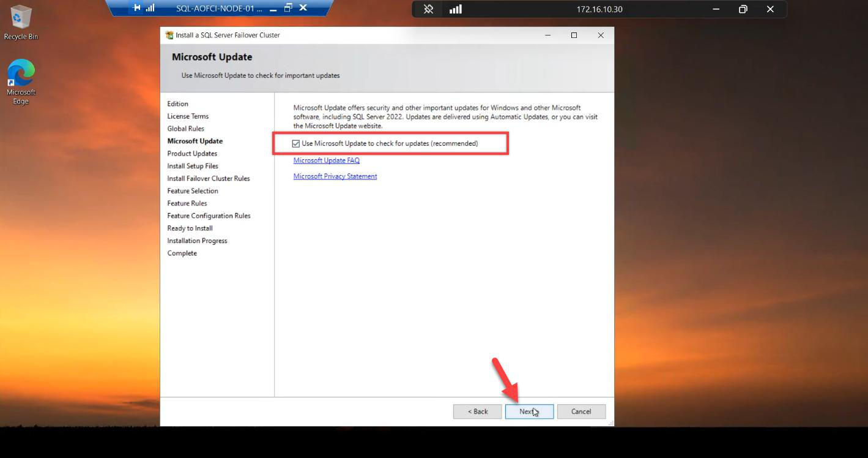Select the Feature Selection step
This screenshot has height=458, width=868.
click(x=193, y=191)
